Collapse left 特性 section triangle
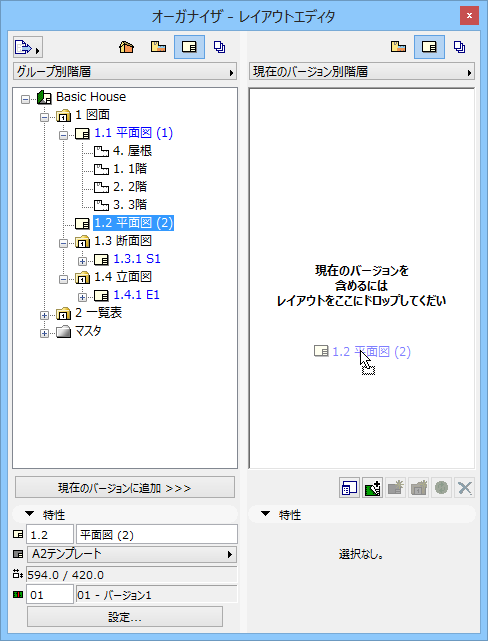This screenshot has height=641, width=488. click(29, 513)
